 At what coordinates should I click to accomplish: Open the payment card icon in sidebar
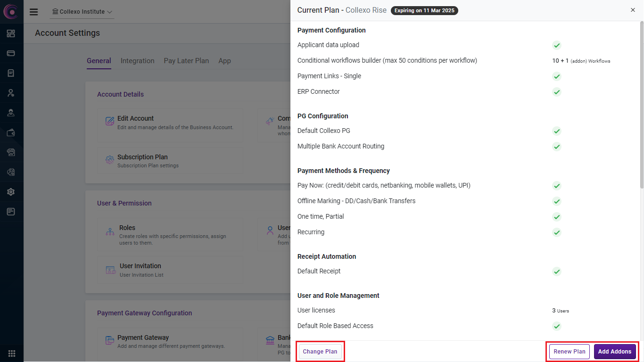coord(11,53)
